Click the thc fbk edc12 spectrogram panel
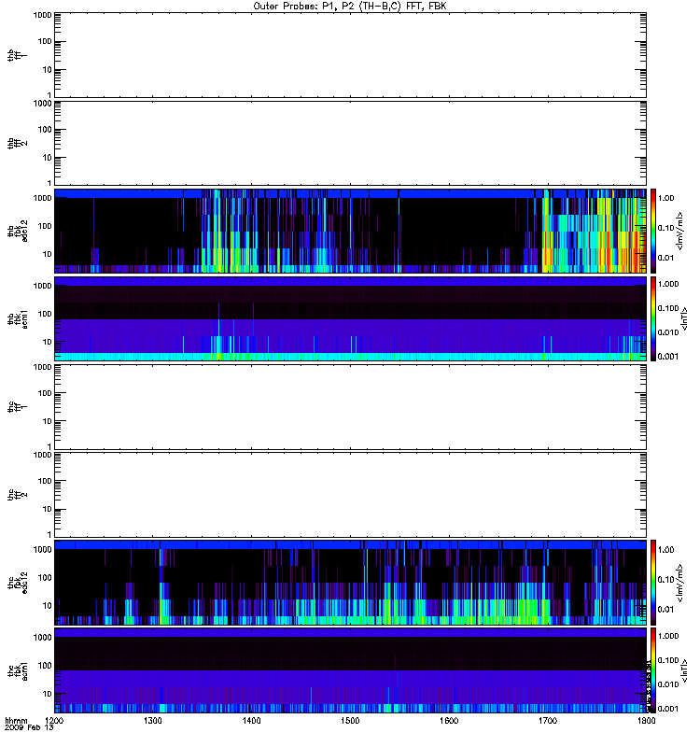This screenshot has width=700, height=747. [351, 583]
